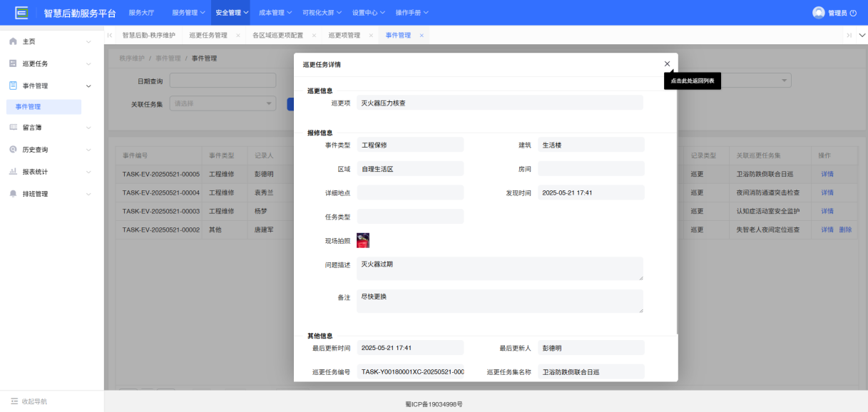Open the 操作手册 top menu
Viewport: 868px width, 412px height.
coord(412,13)
